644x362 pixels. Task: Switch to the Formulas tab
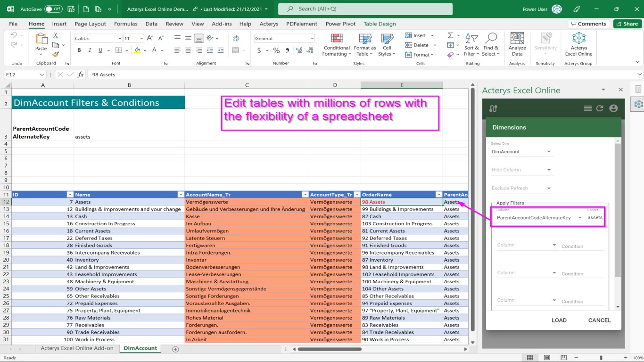[126, 24]
